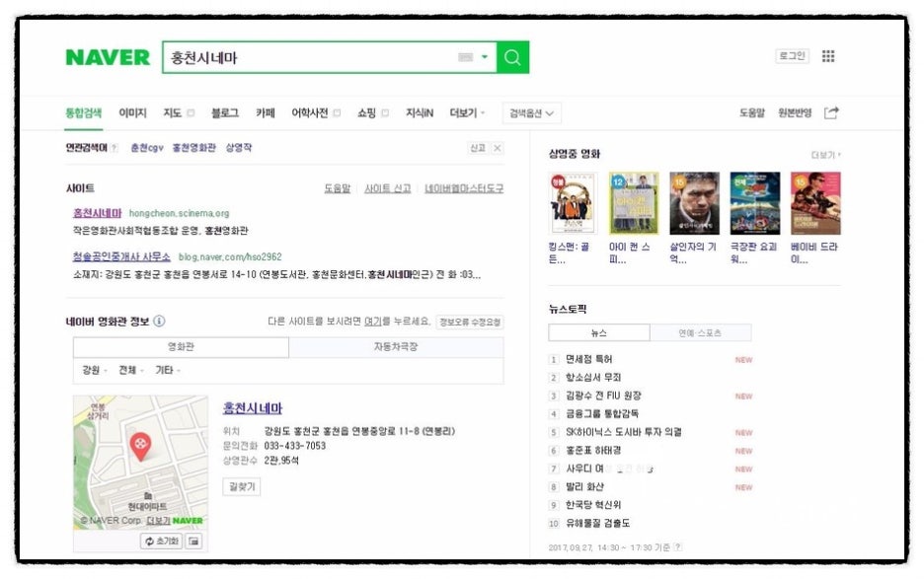Open the 검색옵션 dropdown

pyautogui.click(x=531, y=113)
